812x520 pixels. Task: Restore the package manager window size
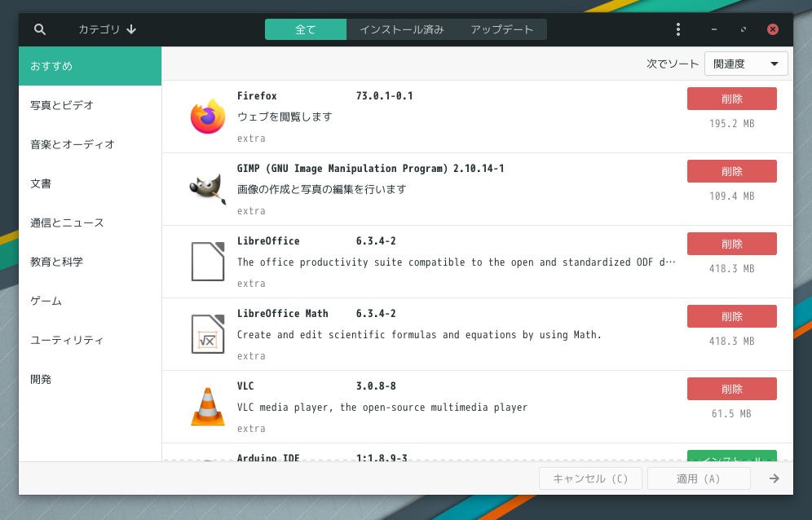744,29
